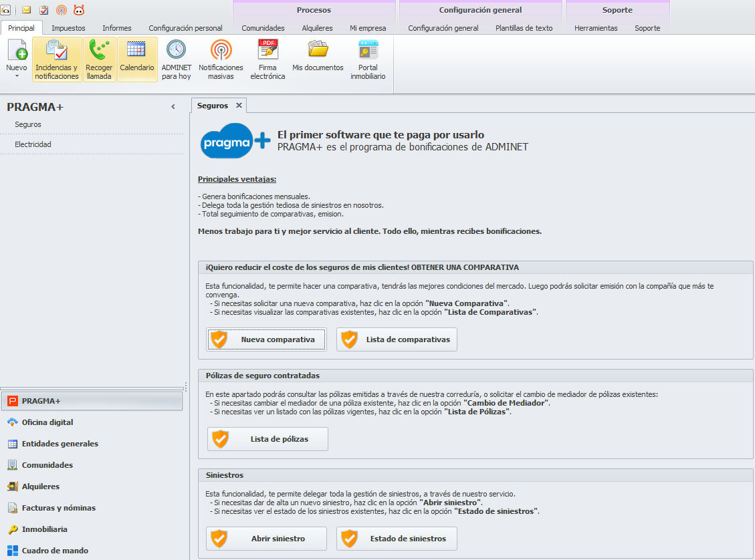Click the Lista de comparativas button

[397, 339]
